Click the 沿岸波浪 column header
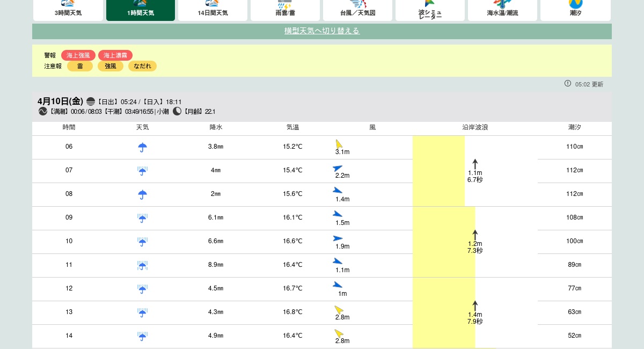 (x=475, y=127)
